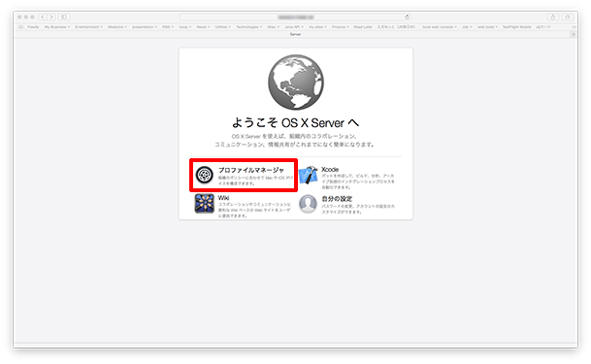Viewport: 591px width, 364px height.
Task: Click the Safari address bar
Action: click(295, 17)
